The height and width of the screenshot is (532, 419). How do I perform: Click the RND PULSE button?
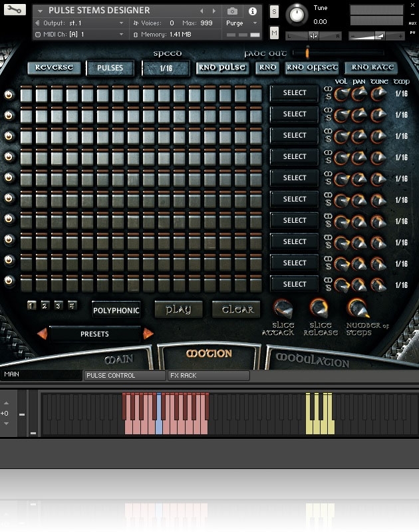pos(222,67)
